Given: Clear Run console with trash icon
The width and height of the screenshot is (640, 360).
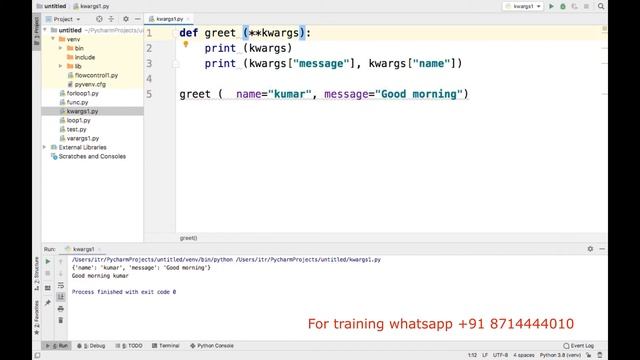Looking at the screenshot, I should (x=61, y=320).
